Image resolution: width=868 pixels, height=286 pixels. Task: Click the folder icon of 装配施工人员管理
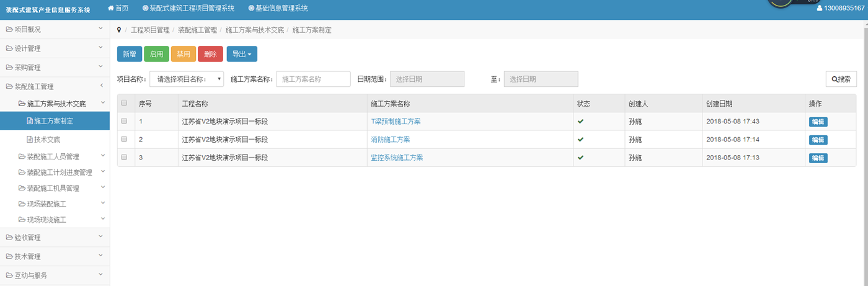click(x=22, y=156)
